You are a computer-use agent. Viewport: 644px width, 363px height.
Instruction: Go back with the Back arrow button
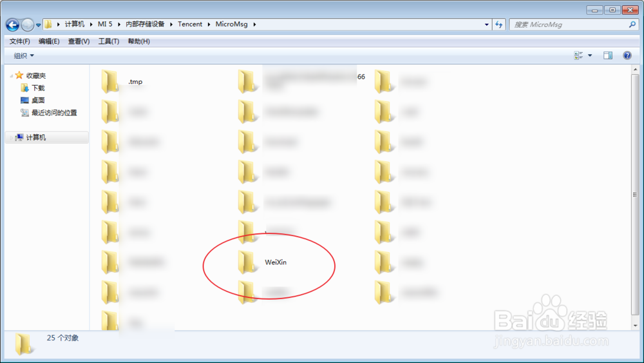pos(12,25)
